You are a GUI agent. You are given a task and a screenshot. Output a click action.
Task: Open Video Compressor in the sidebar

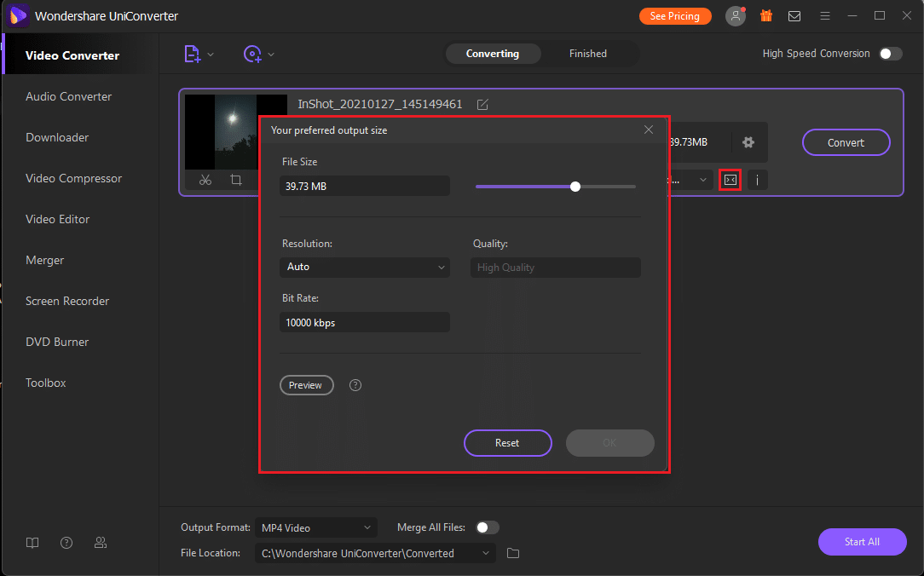pos(73,178)
